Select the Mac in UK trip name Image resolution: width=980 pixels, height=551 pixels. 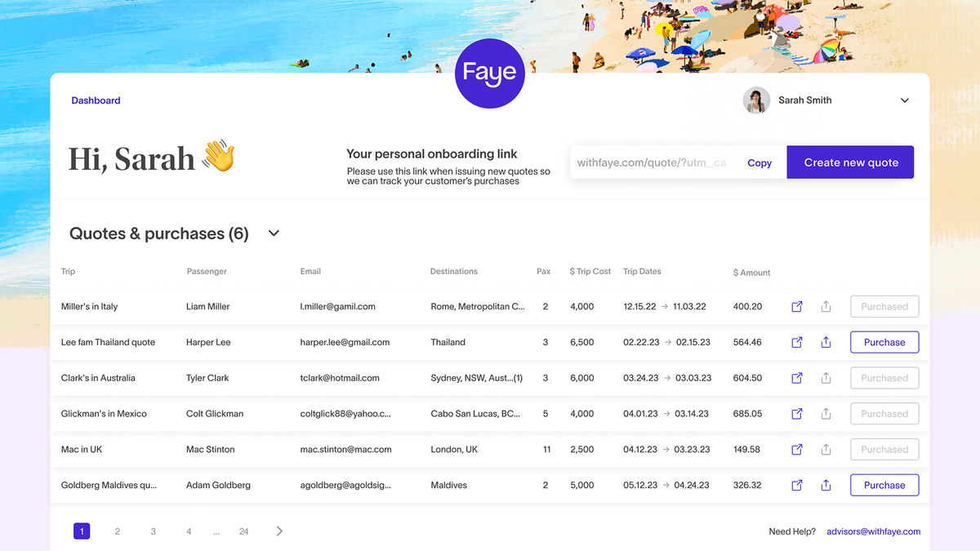(x=82, y=450)
